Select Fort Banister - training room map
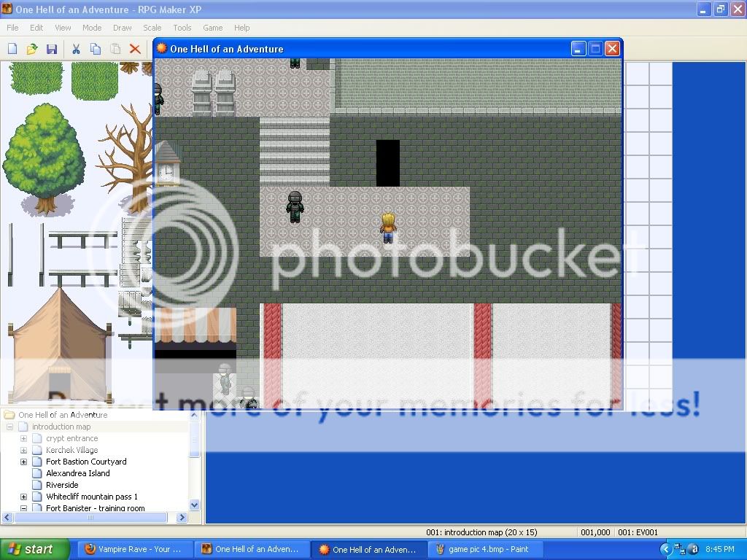This screenshot has height=560, width=747. (x=96, y=507)
